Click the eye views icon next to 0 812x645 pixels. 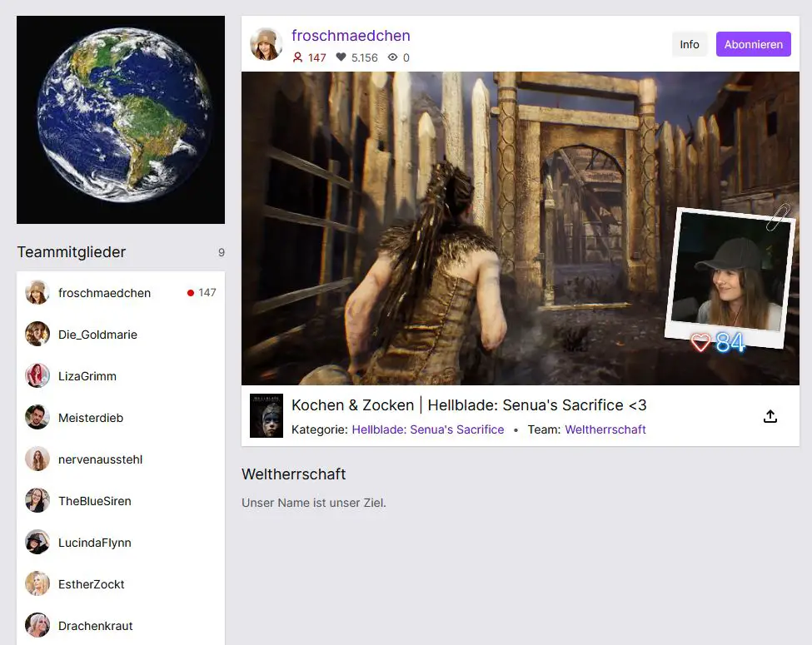tap(392, 57)
